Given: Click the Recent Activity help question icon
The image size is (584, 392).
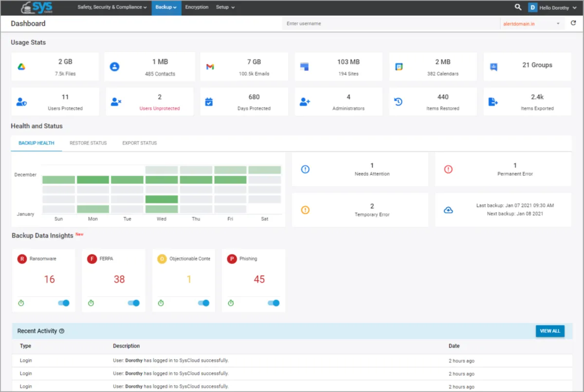Looking at the screenshot, I should [x=62, y=331].
